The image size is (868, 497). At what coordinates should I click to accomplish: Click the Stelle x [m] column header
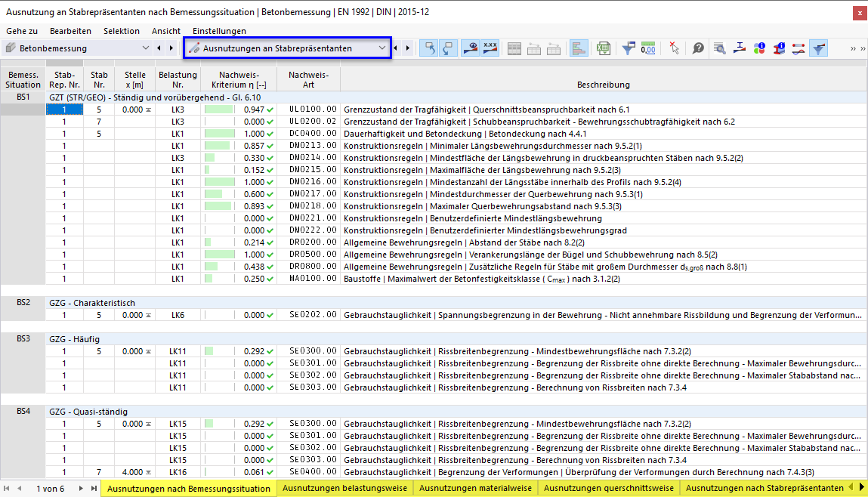(x=135, y=79)
